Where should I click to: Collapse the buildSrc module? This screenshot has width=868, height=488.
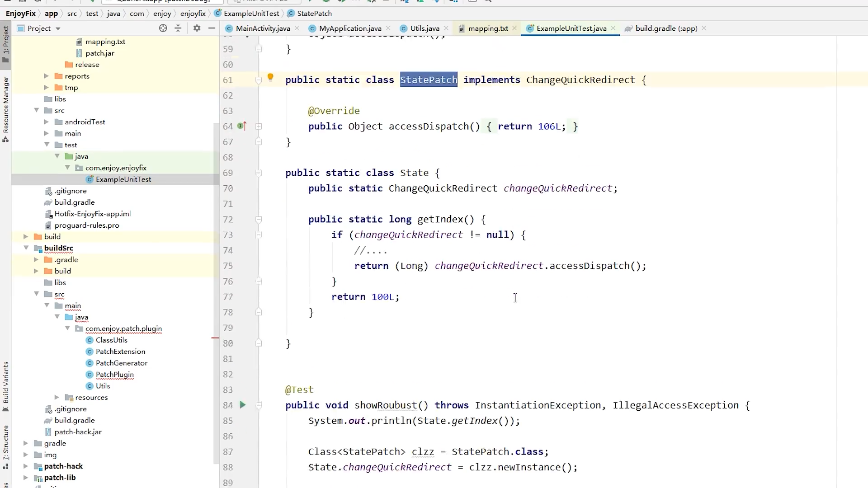[x=26, y=248]
